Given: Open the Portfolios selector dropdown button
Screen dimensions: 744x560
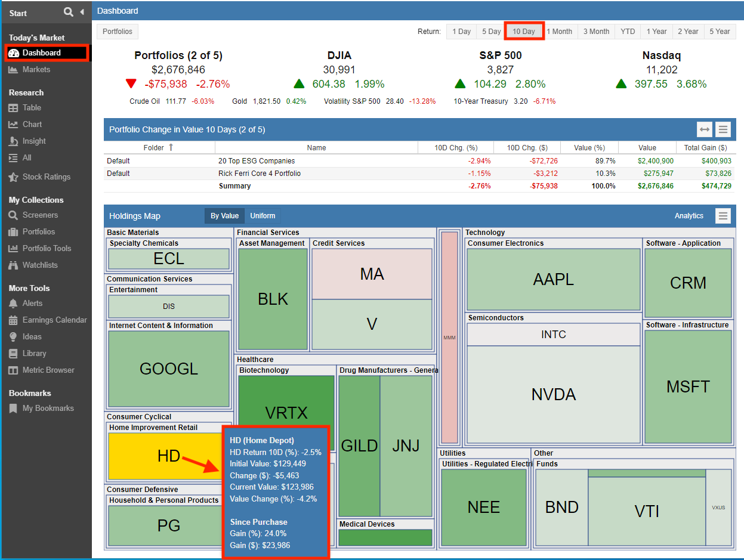Looking at the screenshot, I should pyautogui.click(x=118, y=32).
